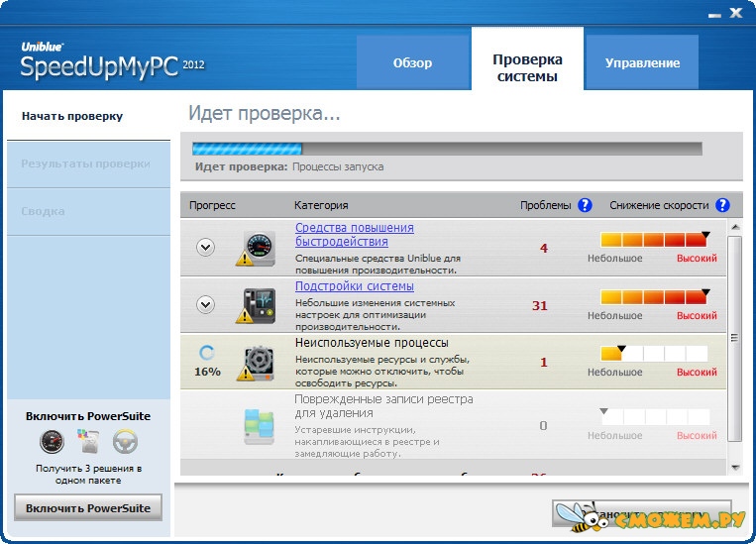This screenshot has height=544, width=756.
Task: Click the help icon beside Снижение скорости
Action: (x=722, y=205)
